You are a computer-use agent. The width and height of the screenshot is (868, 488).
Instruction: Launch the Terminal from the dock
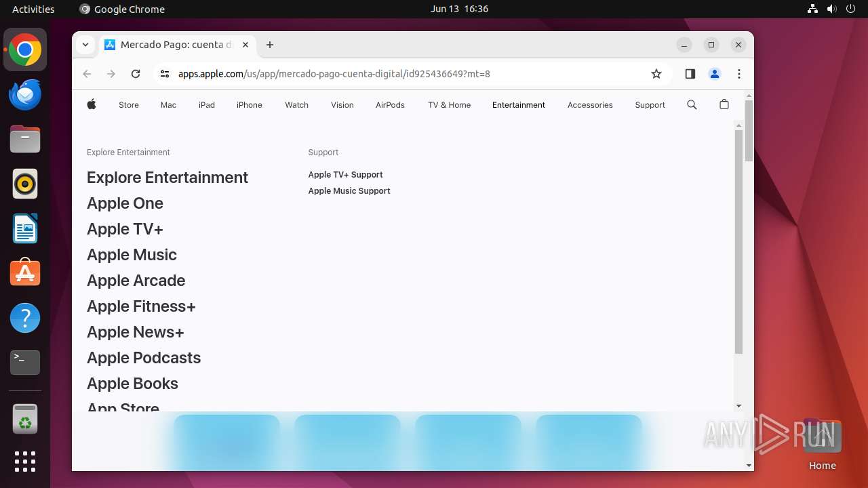25,363
